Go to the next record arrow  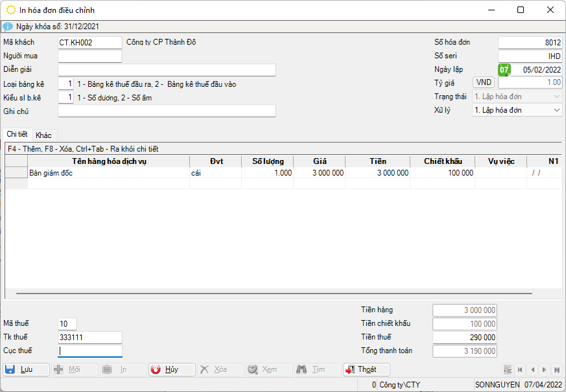tap(545, 369)
